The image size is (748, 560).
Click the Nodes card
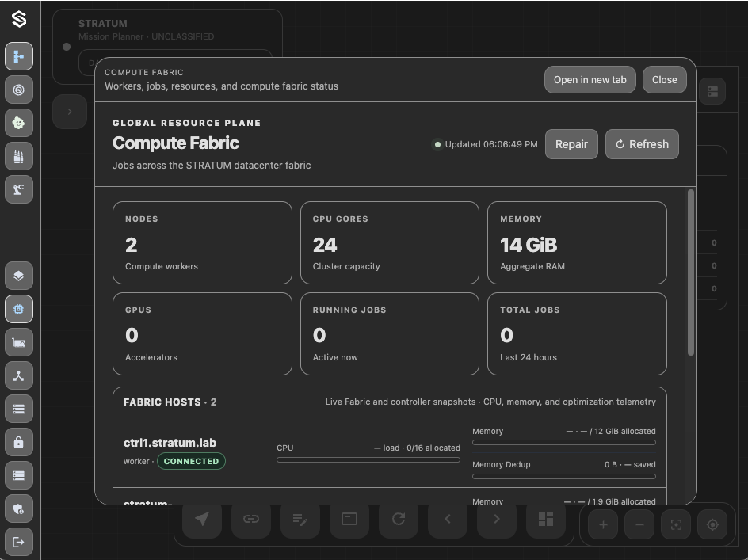pos(202,243)
